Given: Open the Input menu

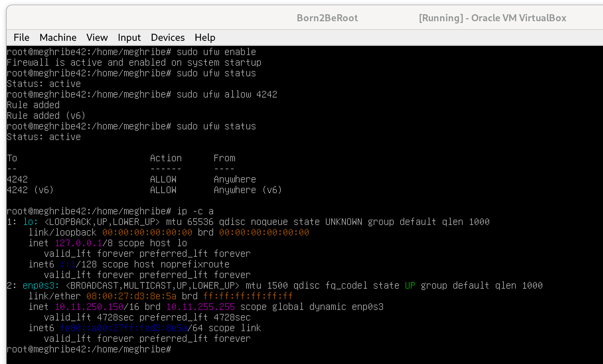Looking at the screenshot, I should coord(129,37).
